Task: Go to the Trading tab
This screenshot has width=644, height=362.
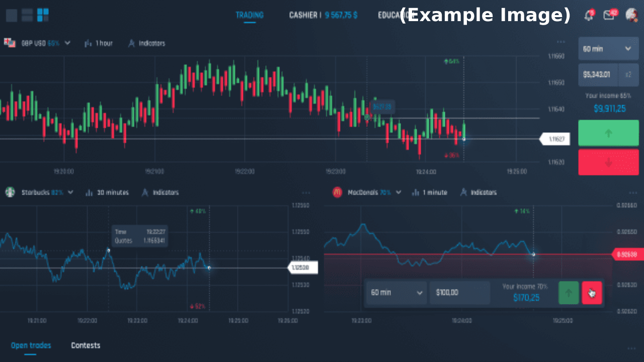Action: 250,15
